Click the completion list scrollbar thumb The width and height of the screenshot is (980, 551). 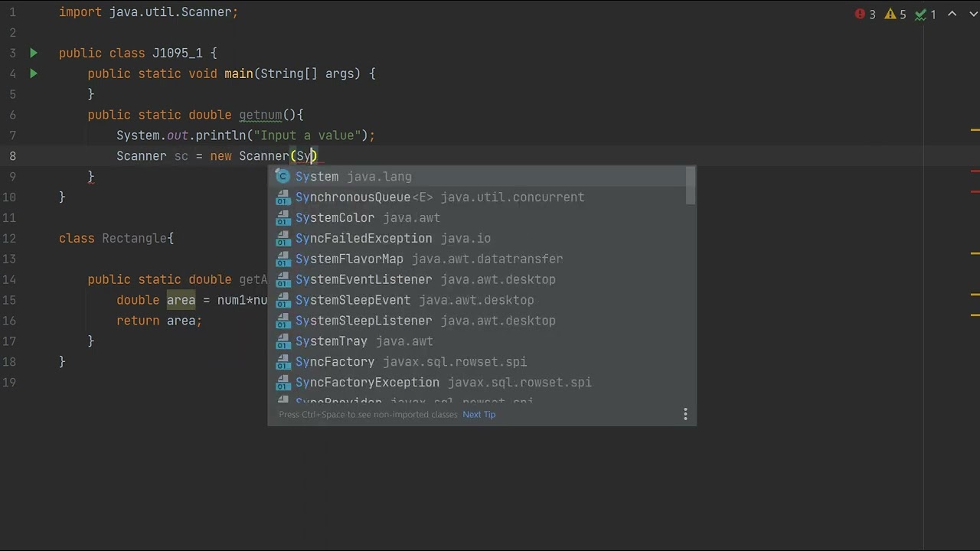(691, 186)
